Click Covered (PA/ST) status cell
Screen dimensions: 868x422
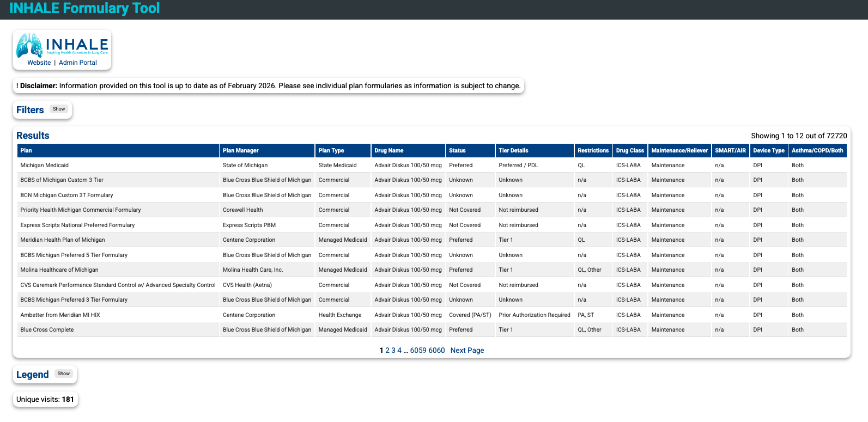[x=470, y=315]
